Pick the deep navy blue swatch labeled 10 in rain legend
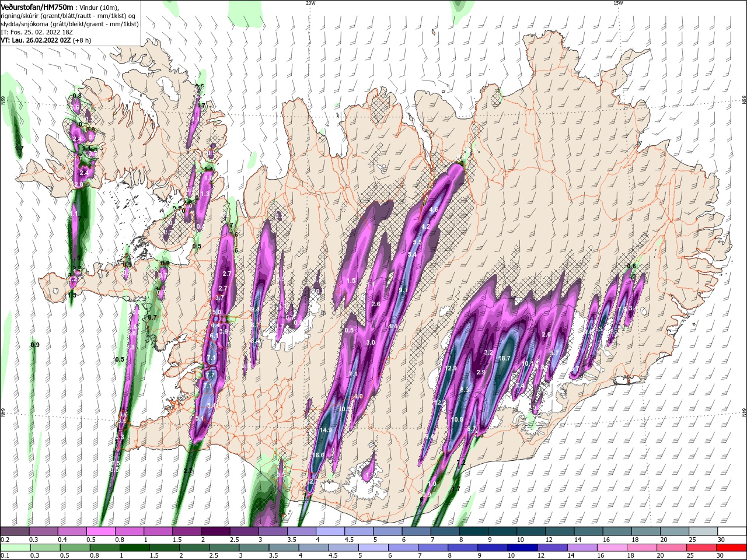Screen dimensions: 747x560 point(522,548)
